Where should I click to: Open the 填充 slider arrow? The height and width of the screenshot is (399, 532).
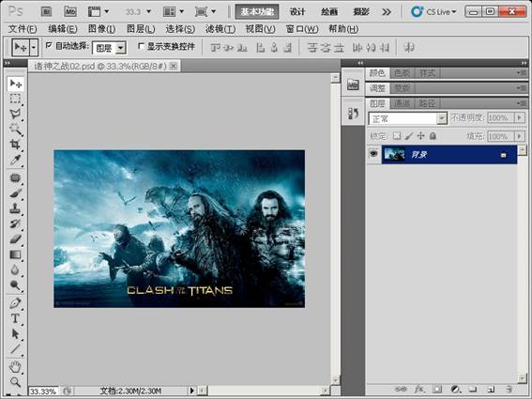520,136
